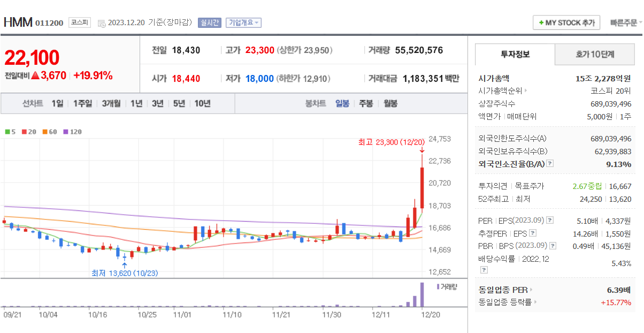The height and width of the screenshot is (333, 644).
Task: Click the help icon next to 추정PER EPS
Action: click(532, 233)
